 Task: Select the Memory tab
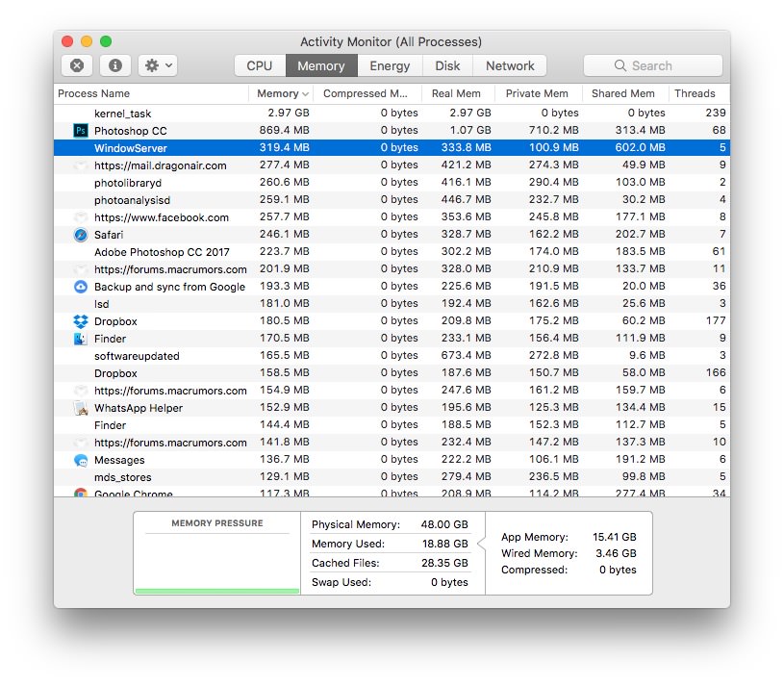(321, 65)
